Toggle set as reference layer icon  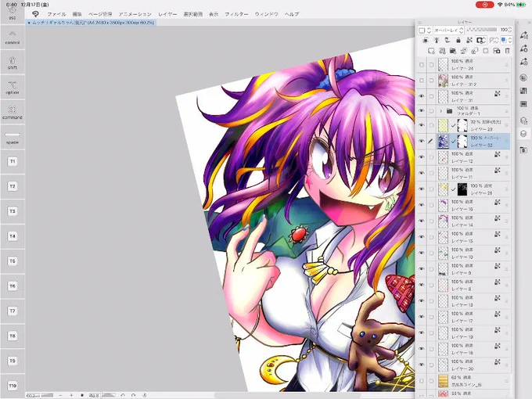click(437, 41)
